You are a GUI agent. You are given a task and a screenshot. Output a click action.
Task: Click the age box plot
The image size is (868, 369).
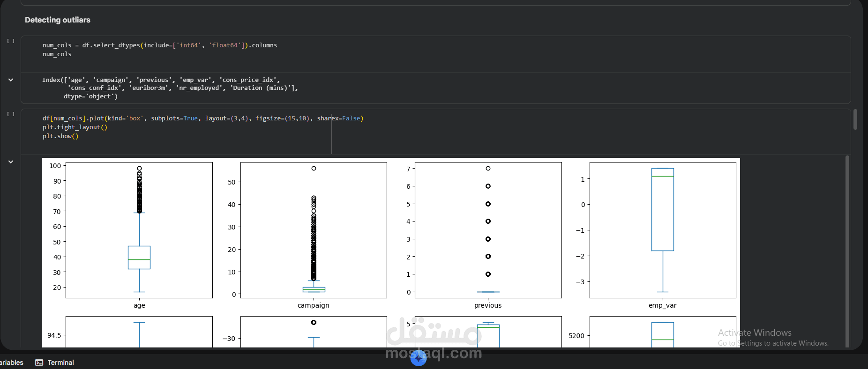coord(139,230)
